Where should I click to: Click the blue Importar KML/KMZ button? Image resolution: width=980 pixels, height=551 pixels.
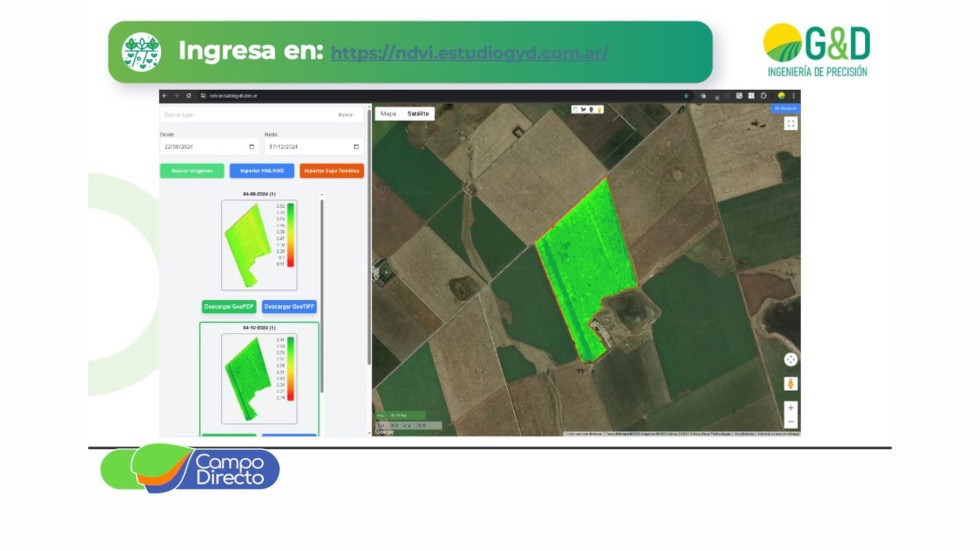pos(261,171)
